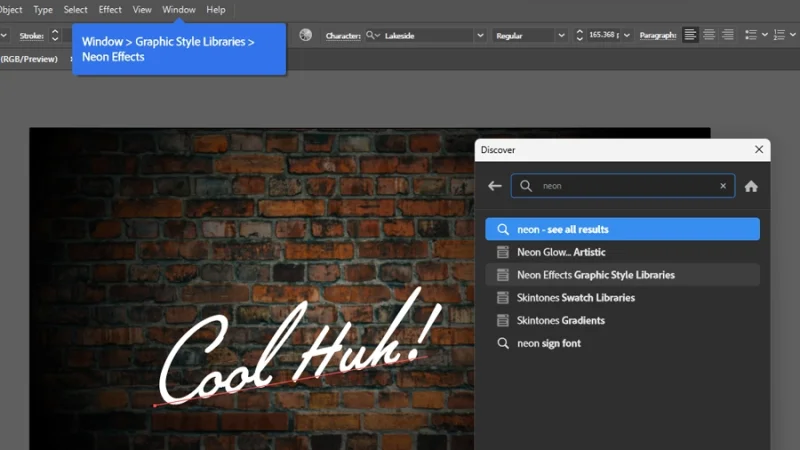This screenshot has height=450, width=800.
Task: Click the magnifier beside neon sign font
Action: click(x=503, y=343)
